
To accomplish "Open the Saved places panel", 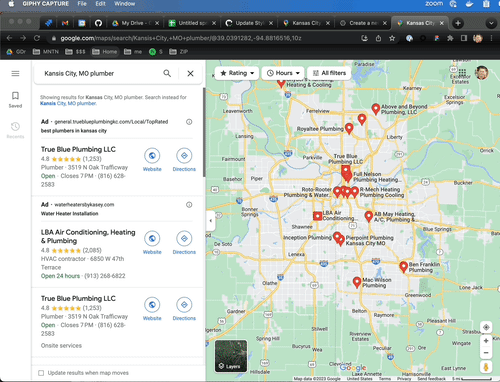I will pyautogui.click(x=15, y=100).
